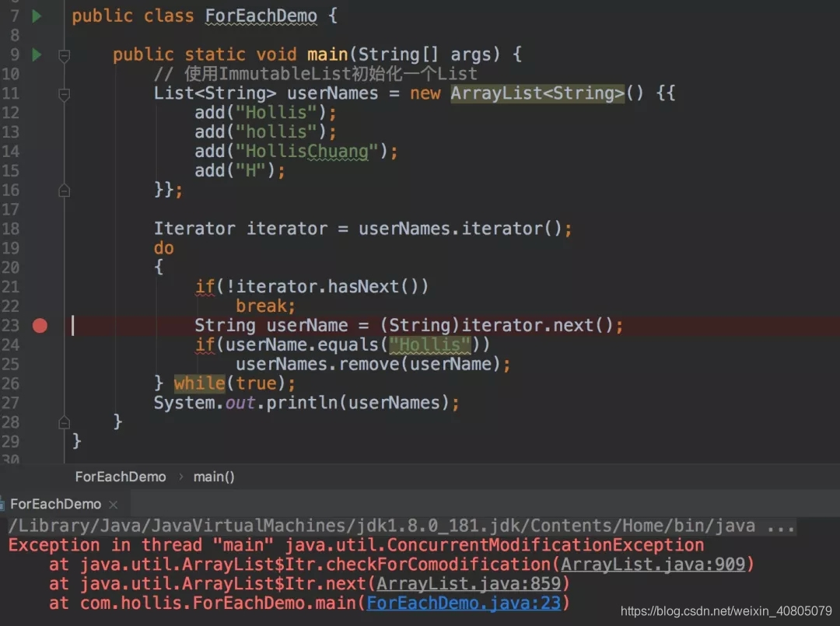Collapse ArrayList initializer fold marker on line 11
The height and width of the screenshot is (626, 840).
pyautogui.click(x=65, y=94)
